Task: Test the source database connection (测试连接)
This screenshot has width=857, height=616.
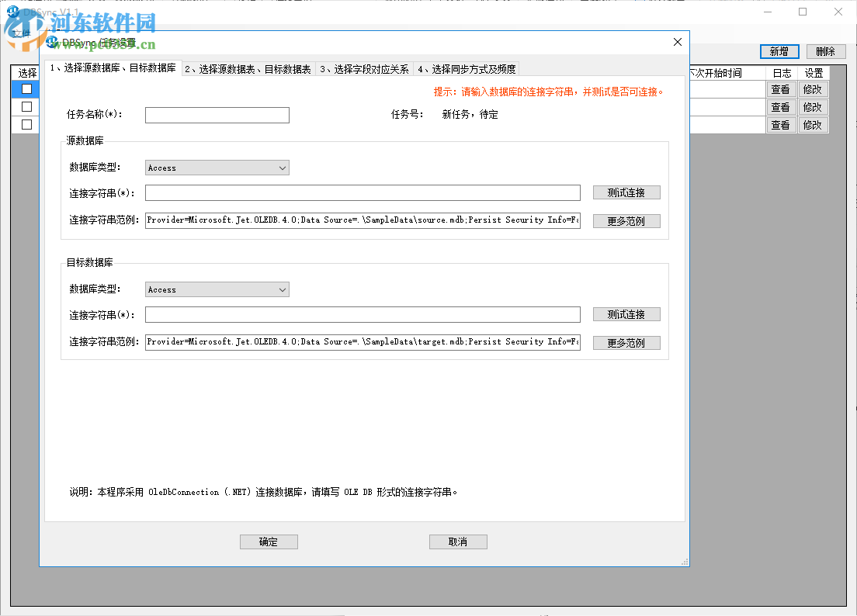Action: coord(626,192)
